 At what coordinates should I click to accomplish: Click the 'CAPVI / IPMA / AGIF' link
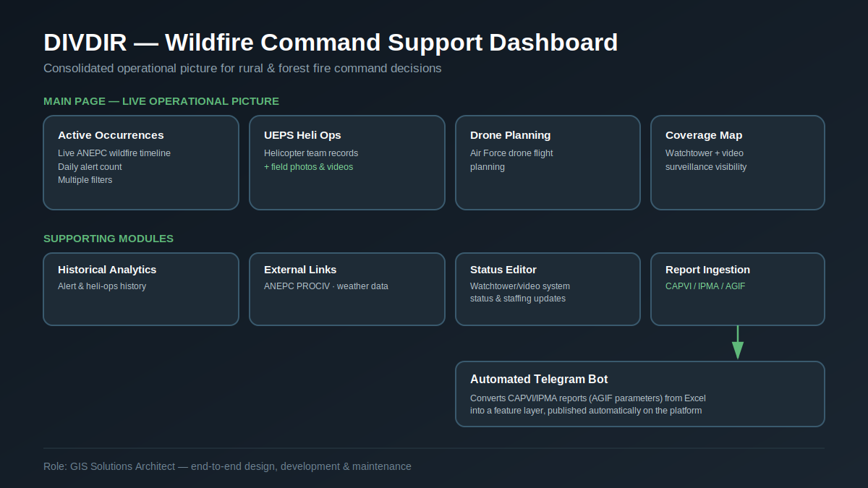(x=705, y=286)
